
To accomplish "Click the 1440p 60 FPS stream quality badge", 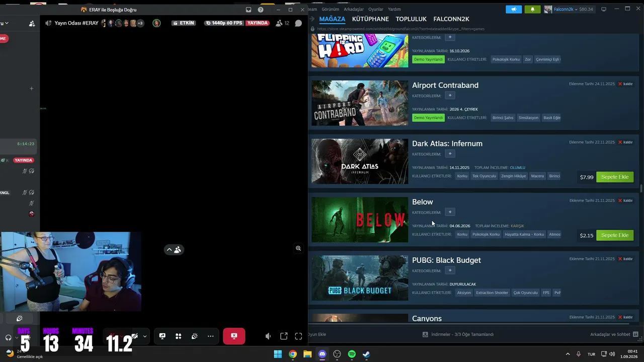I will tap(224, 23).
